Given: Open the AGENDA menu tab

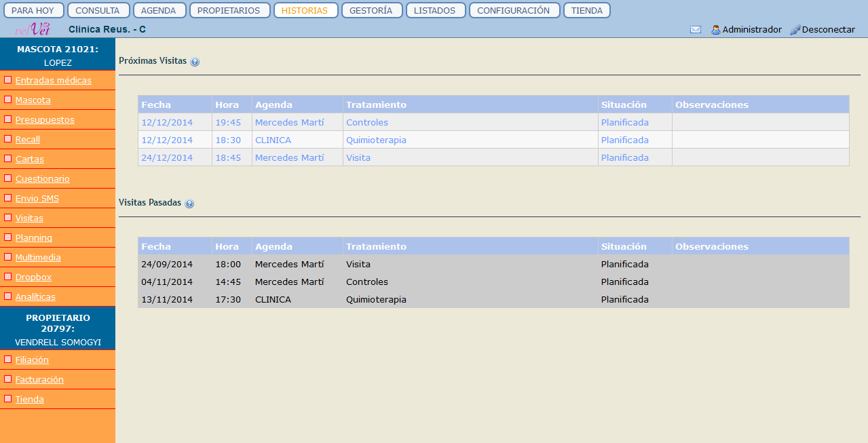Looking at the screenshot, I should 159,11.
